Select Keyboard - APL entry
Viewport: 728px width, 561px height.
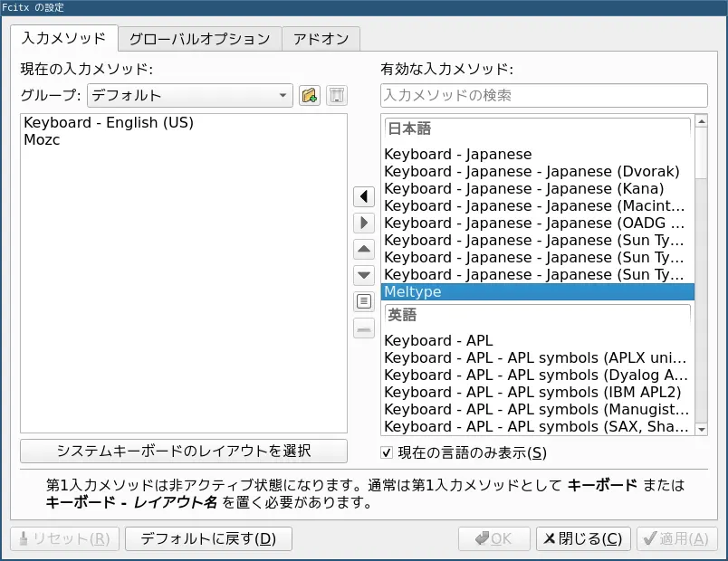click(538, 340)
